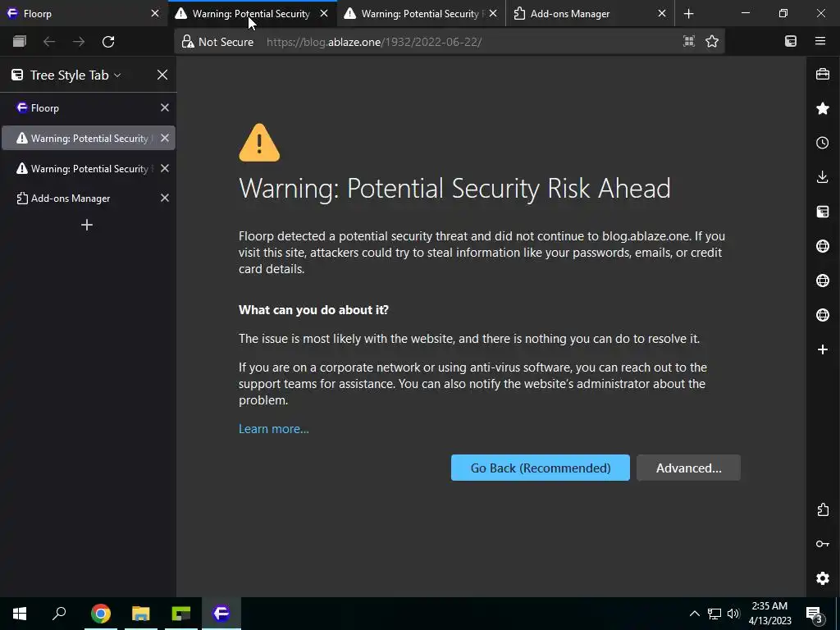840x630 pixels.
Task: Open the Windows Start menu
Action: [20, 613]
